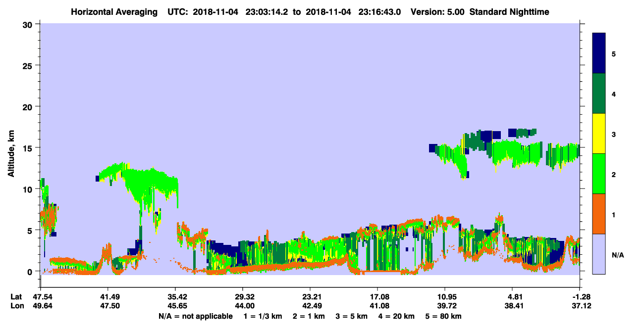Click the legend text 'N/A = not applicable'

pos(196,316)
